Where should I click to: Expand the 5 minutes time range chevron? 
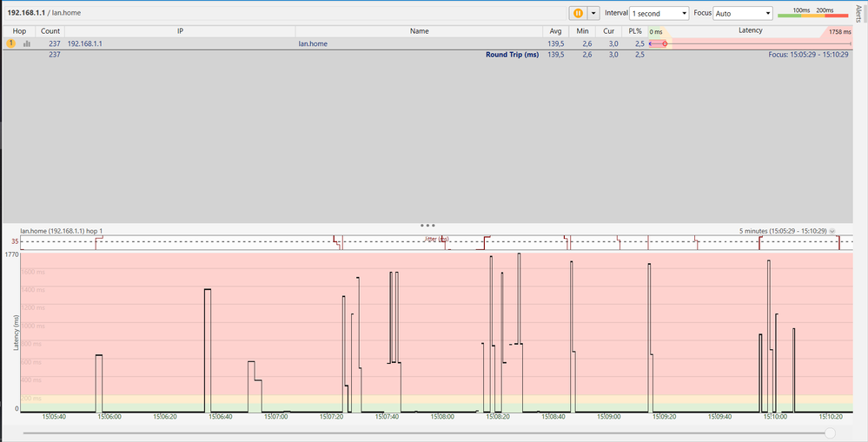point(833,231)
